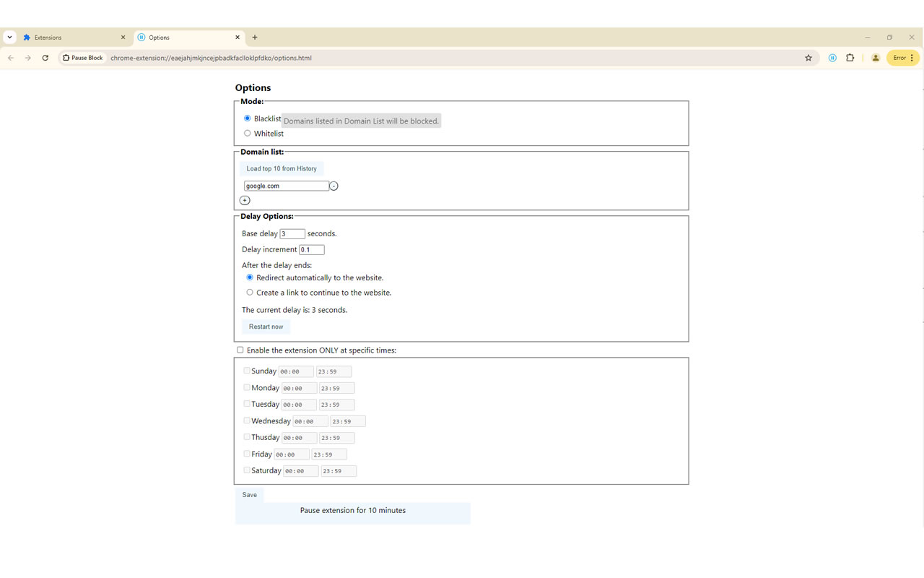Click the Restart now button
The image size is (924, 578).
point(266,327)
